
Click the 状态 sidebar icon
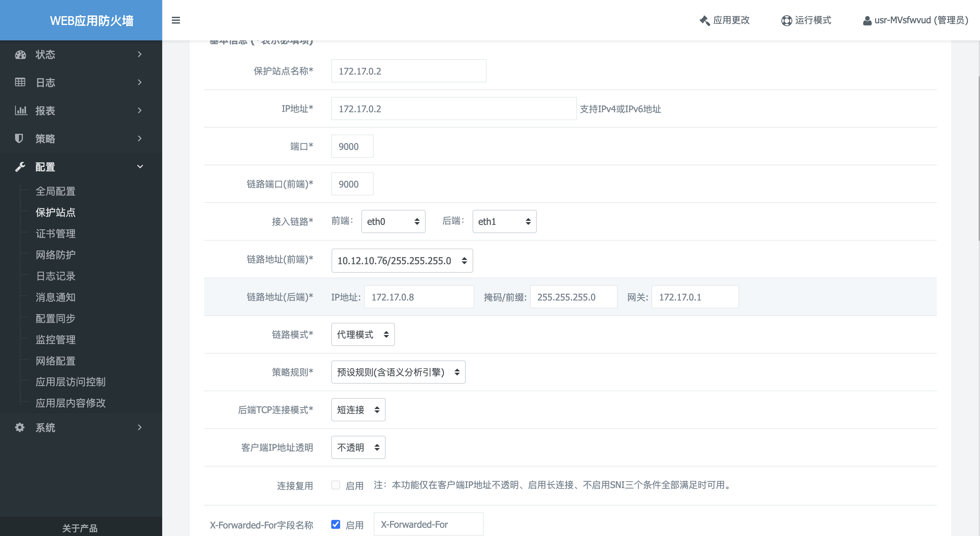pyautogui.click(x=21, y=55)
